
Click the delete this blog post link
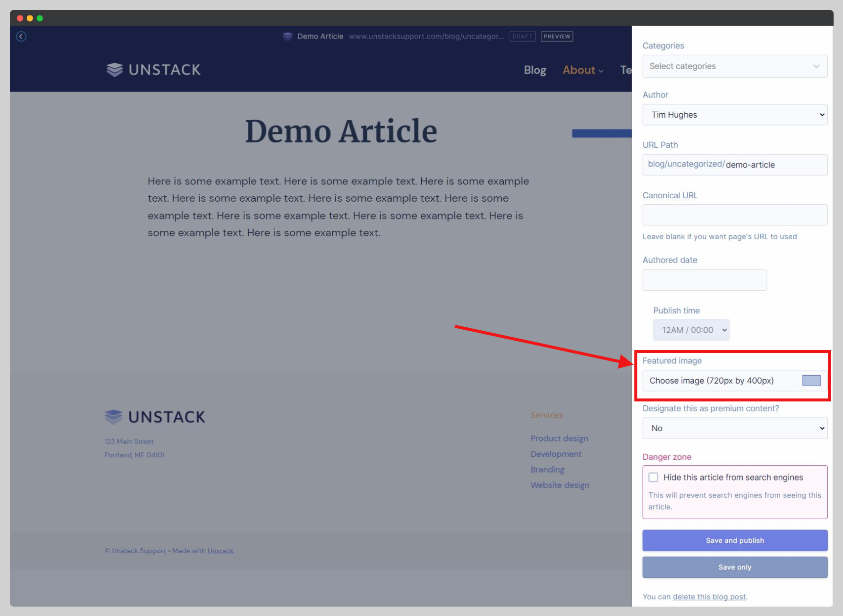click(x=709, y=597)
